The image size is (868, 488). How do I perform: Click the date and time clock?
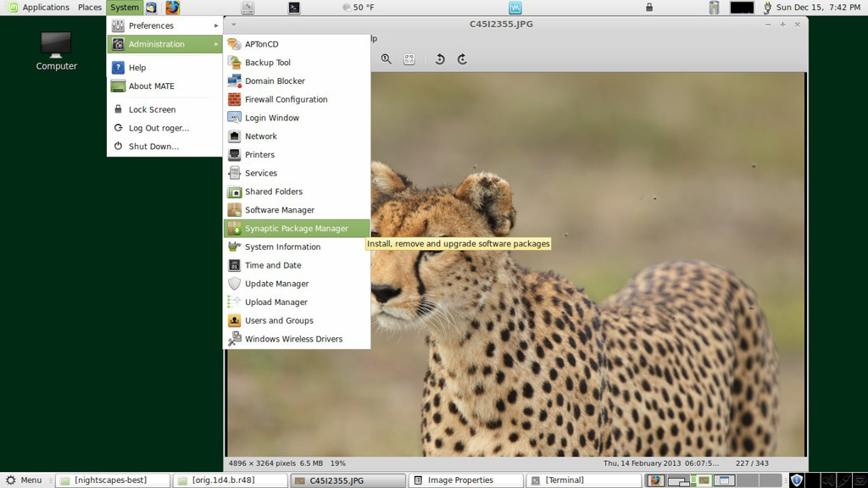pos(818,8)
